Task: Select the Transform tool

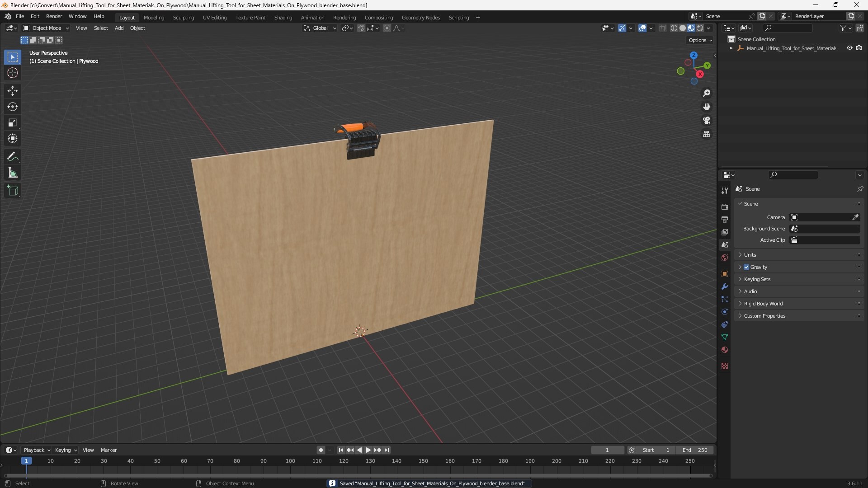Action: point(13,138)
